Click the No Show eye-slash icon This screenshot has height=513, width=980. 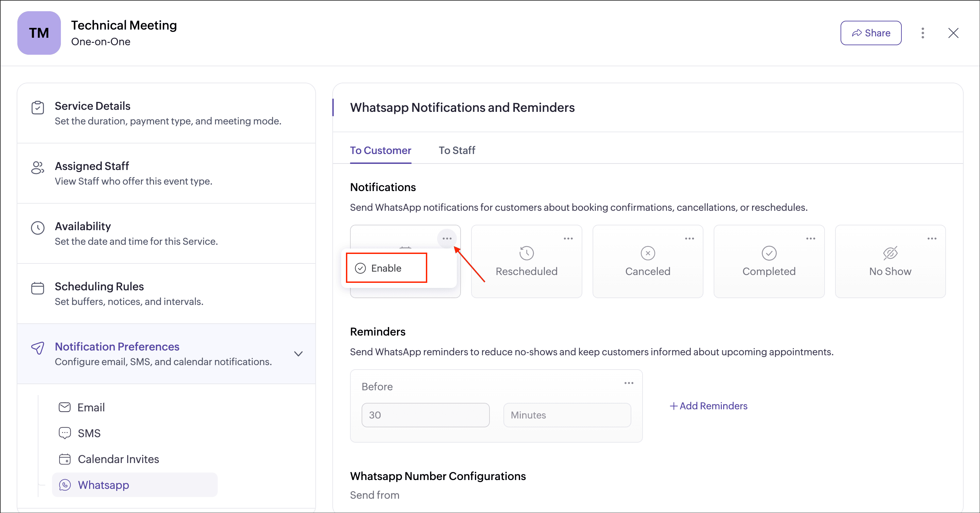(x=890, y=253)
